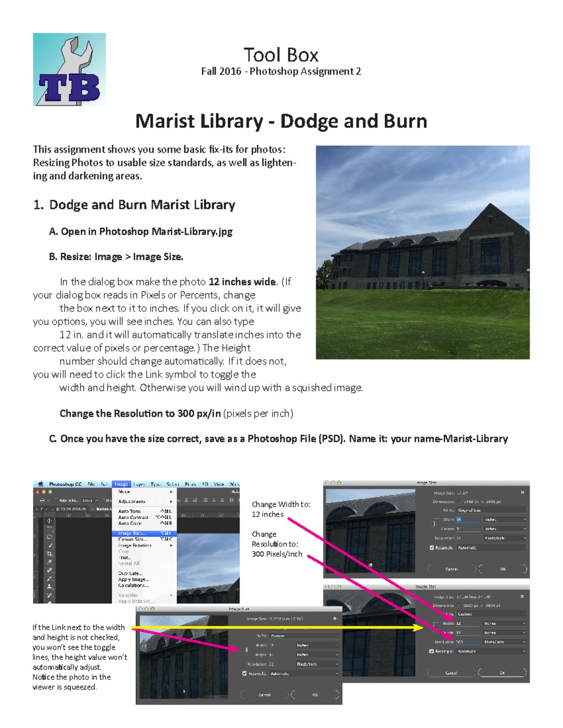Toggle Resample checkbox in Original Size dialog
This screenshot has height=728, width=563.
(x=432, y=548)
